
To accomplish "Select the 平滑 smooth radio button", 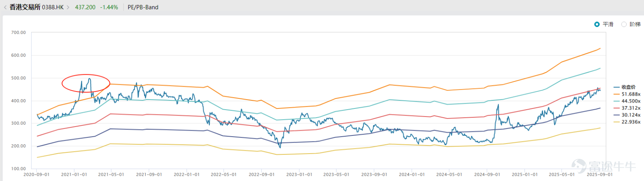I will point(597,25).
